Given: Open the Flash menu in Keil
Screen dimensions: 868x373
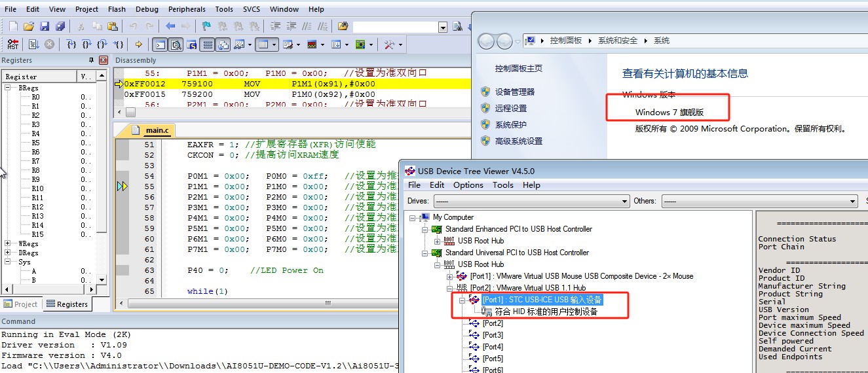Looking at the screenshot, I should tap(117, 9).
